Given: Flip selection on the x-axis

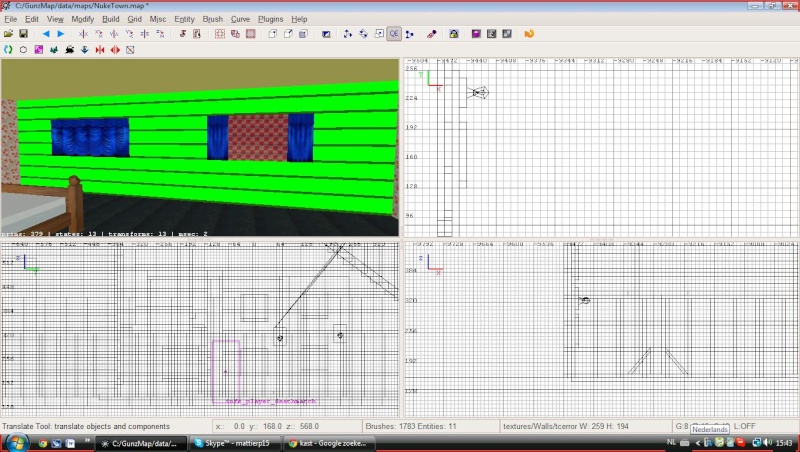Looking at the screenshot, I should (83, 34).
